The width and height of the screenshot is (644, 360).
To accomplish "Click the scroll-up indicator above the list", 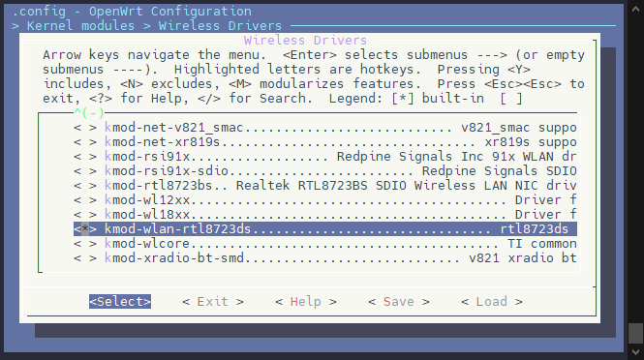I will 89,112.
